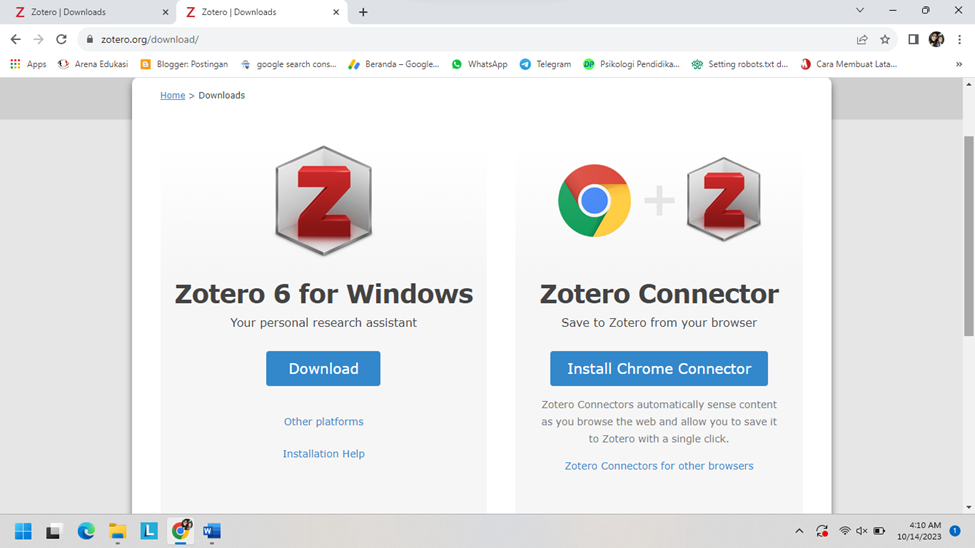Open the browser side panel

click(x=913, y=39)
